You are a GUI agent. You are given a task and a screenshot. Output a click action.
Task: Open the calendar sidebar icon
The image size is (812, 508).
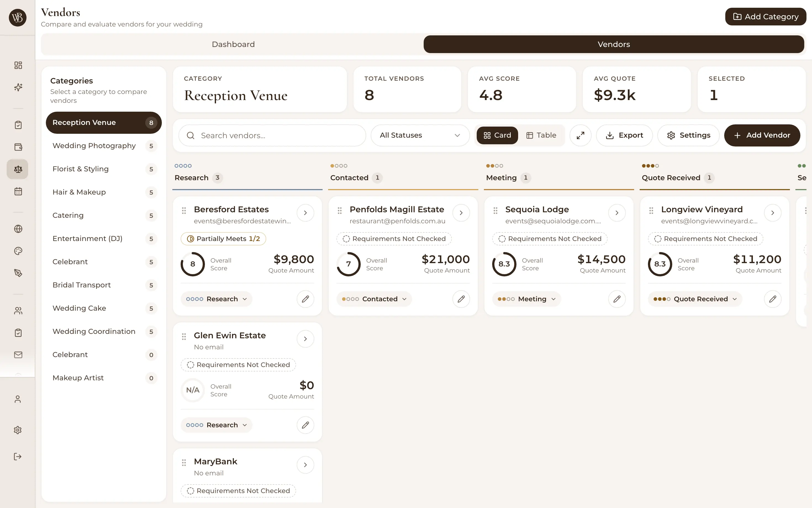18,192
